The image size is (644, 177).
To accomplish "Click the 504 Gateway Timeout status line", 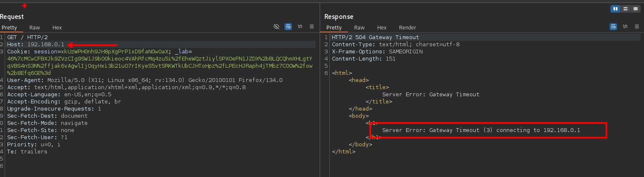I will pos(375,37).
